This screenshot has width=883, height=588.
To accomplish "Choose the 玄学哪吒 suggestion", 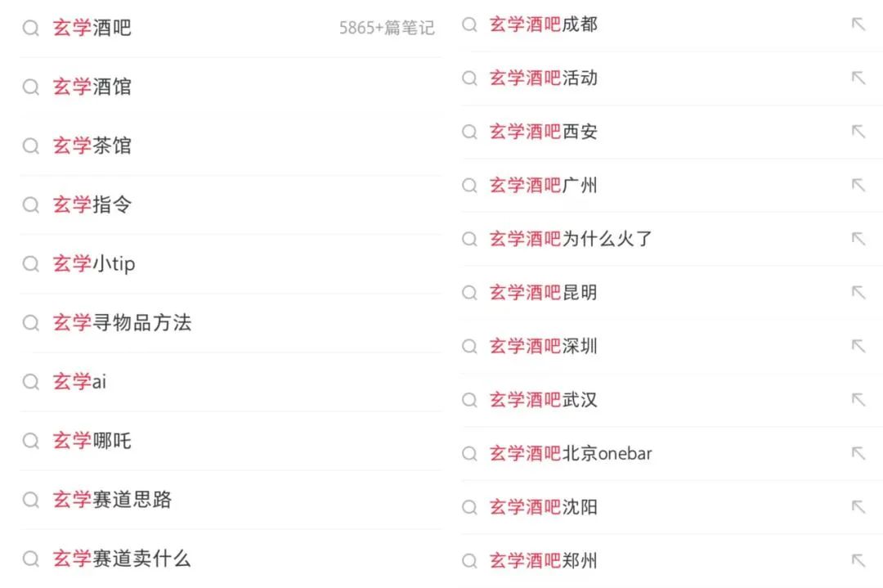I will pyautogui.click(x=92, y=441).
